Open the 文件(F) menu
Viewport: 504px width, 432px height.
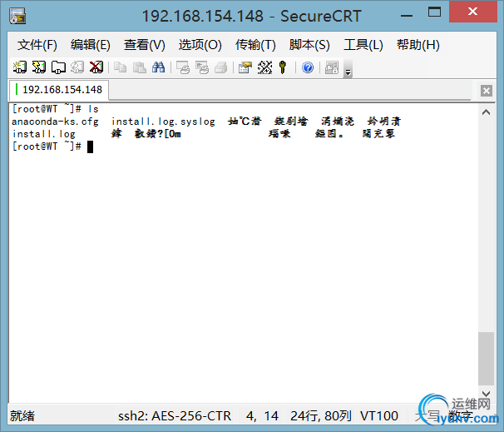pos(37,45)
